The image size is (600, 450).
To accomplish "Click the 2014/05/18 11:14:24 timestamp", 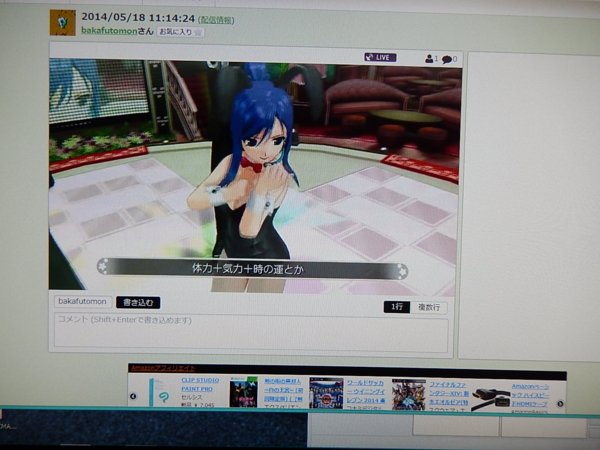I will click(x=138, y=18).
